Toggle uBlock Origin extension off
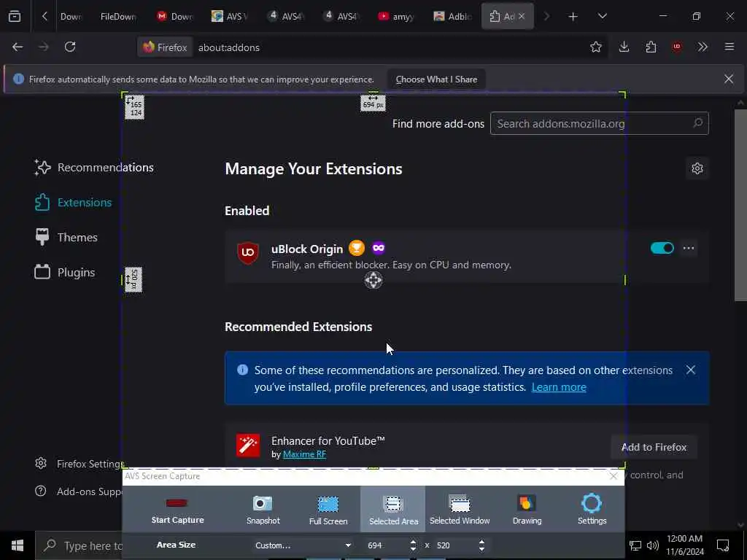The image size is (747, 560). click(662, 248)
